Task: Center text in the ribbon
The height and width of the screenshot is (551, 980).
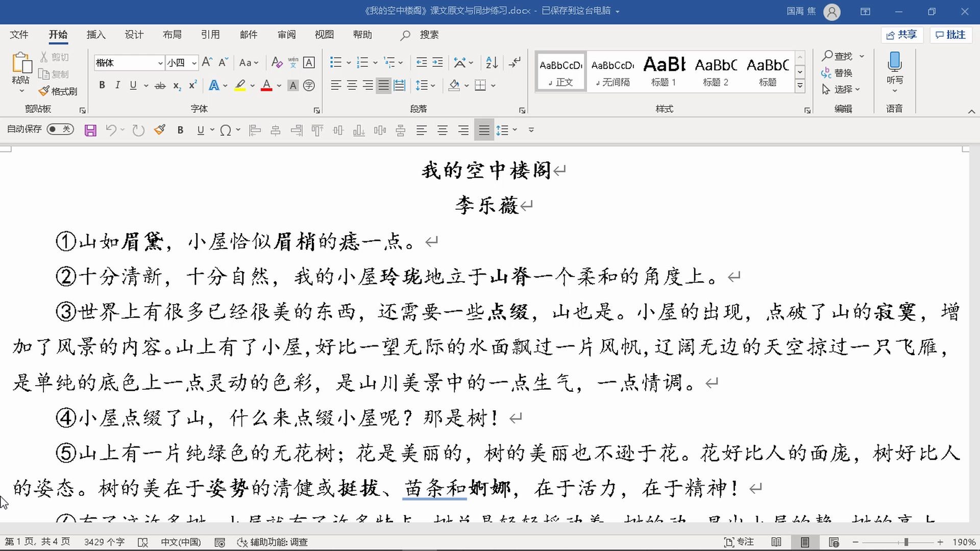Action: (352, 85)
